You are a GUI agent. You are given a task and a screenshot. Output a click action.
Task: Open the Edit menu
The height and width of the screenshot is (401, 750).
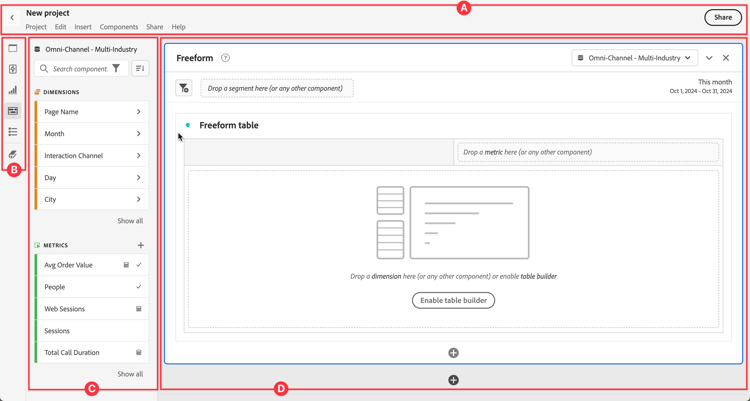[x=60, y=27]
